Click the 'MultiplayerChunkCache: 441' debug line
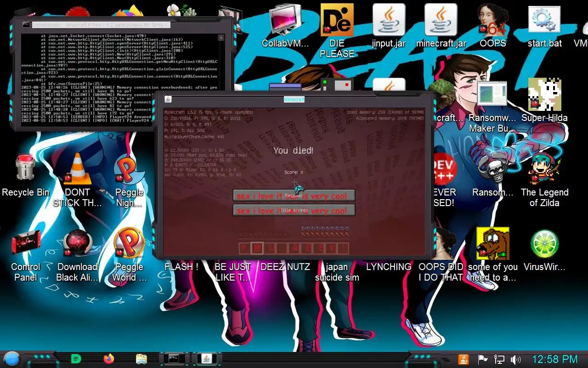This screenshot has height=368, width=588. pos(194,137)
